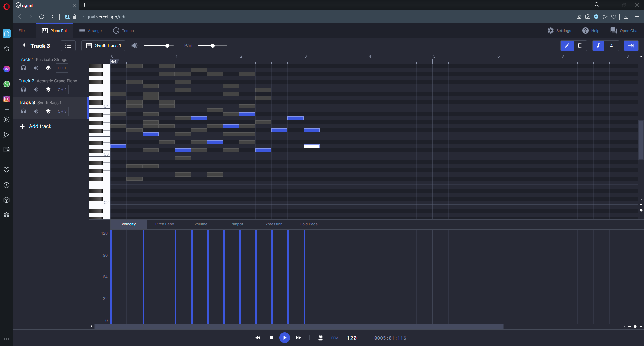Open the Help menu
The width and height of the screenshot is (644, 346).
[591, 30]
